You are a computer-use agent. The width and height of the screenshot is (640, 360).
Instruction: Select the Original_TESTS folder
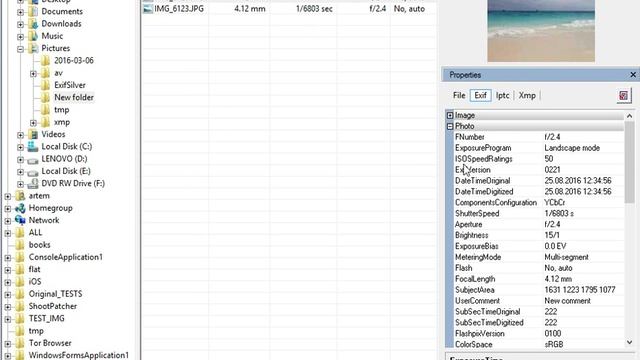click(55, 293)
